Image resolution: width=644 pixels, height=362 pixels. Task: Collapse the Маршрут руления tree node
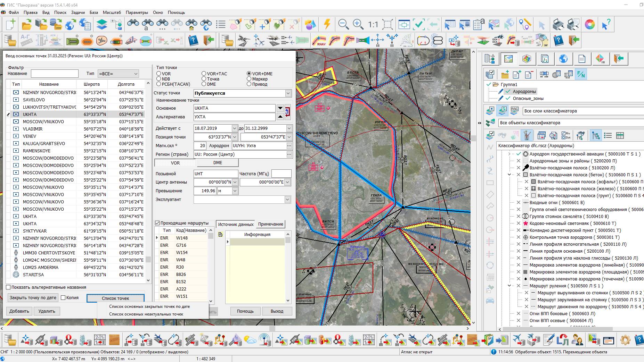coord(510,286)
